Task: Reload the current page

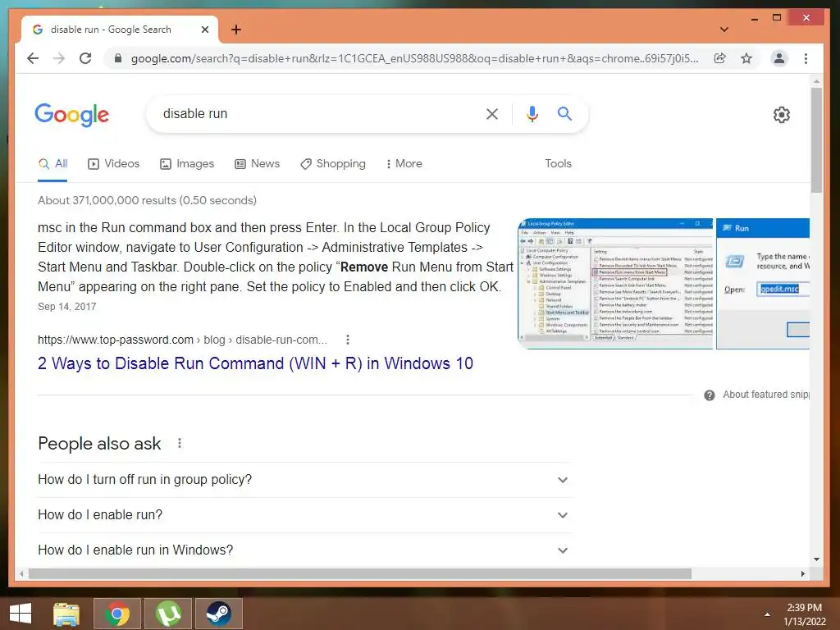Action: point(85,58)
